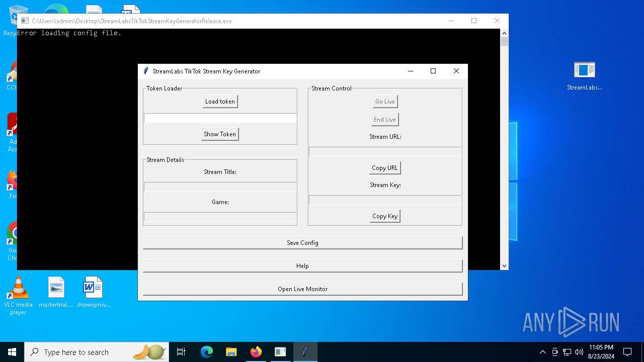Close the Stream Key Generator window
This screenshot has width=644, height=362.
click(456, 71)
